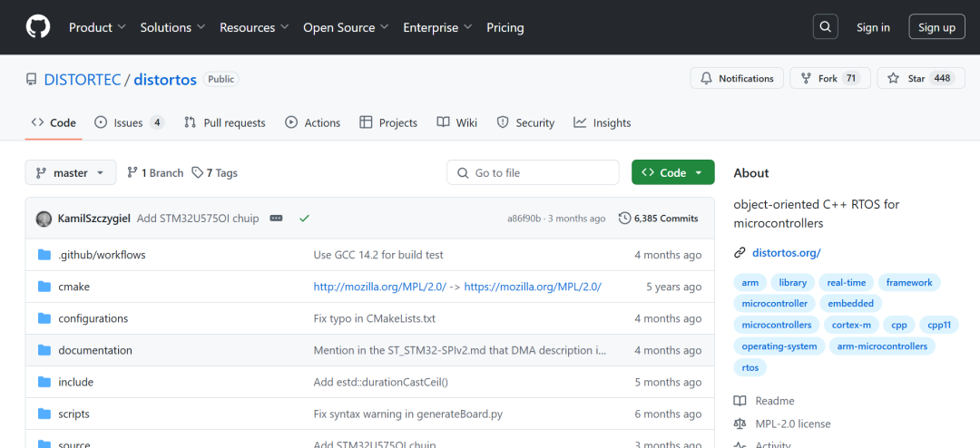Screen dimensions: 980x448
Task: Open the distortos.org/ website link
Action: click(x=786, y=253)
